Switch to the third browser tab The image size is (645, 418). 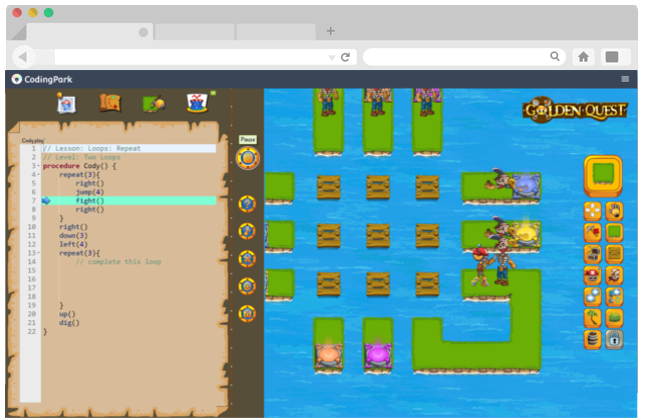tap(276, 32)
